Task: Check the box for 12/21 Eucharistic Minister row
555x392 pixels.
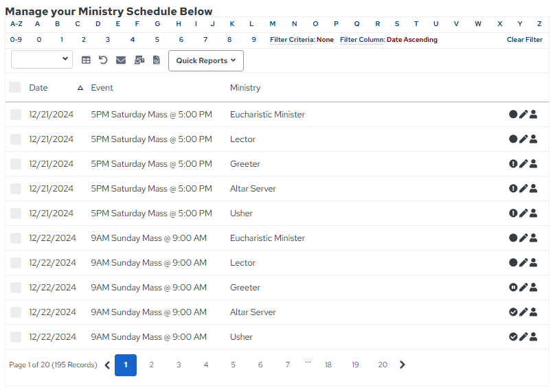Action: pyautogui.click(x=16, y=115)
